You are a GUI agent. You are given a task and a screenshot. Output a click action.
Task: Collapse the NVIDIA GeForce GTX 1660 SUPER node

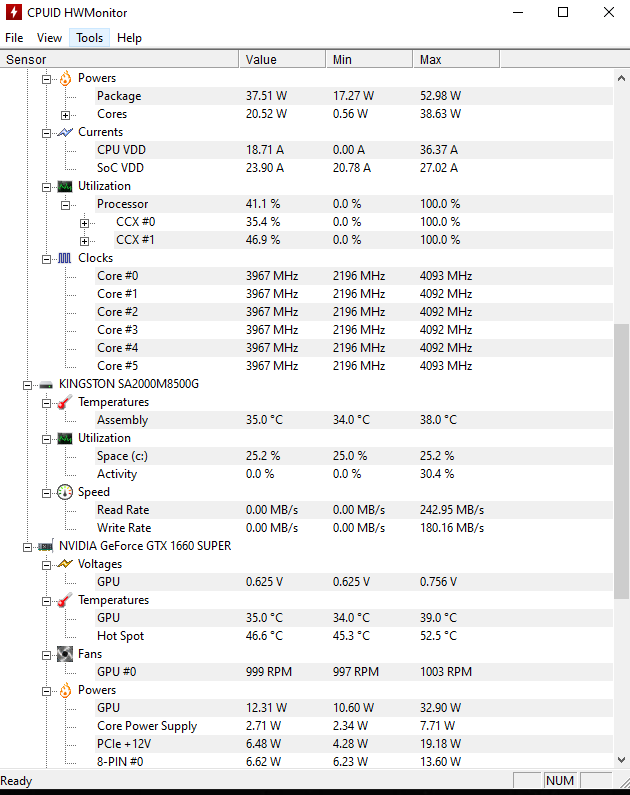tap(27, 547)
